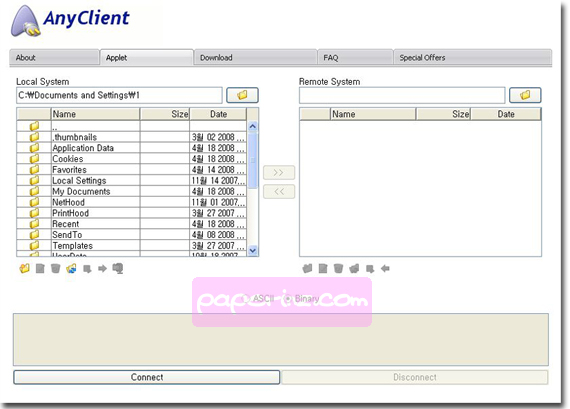Click local delete trash icon
570x409 pixels.
[55, 269]
